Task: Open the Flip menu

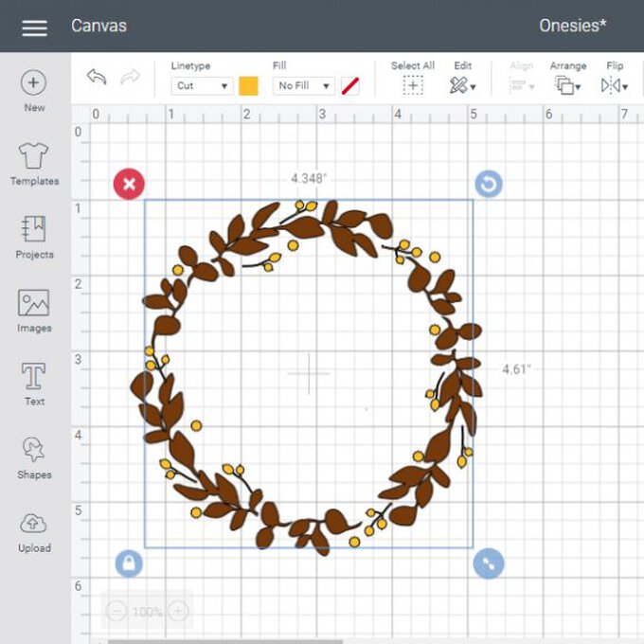Action: [614, 85]
